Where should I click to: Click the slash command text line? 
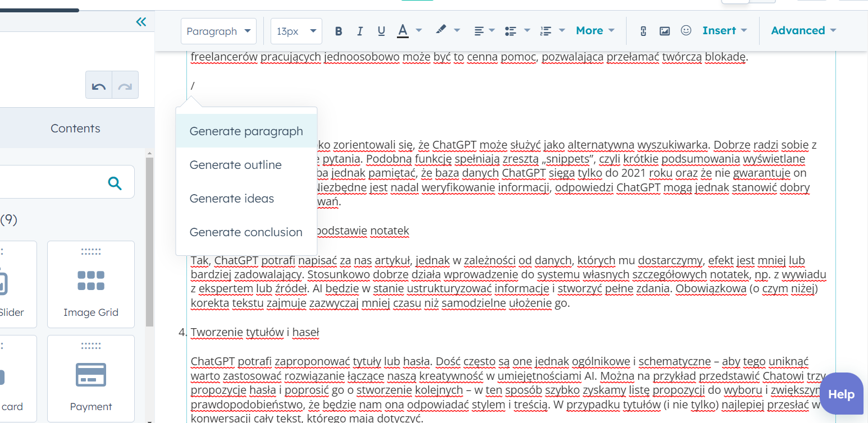[x=193, y=86]
